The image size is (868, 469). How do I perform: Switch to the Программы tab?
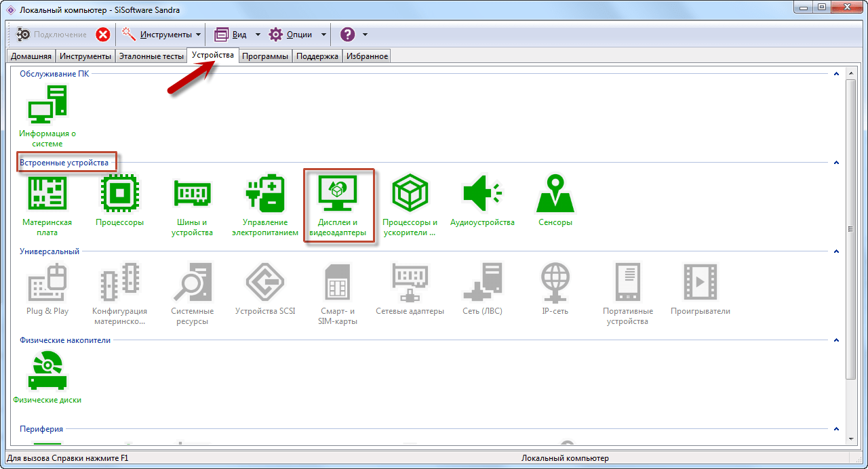coord(265,56)
